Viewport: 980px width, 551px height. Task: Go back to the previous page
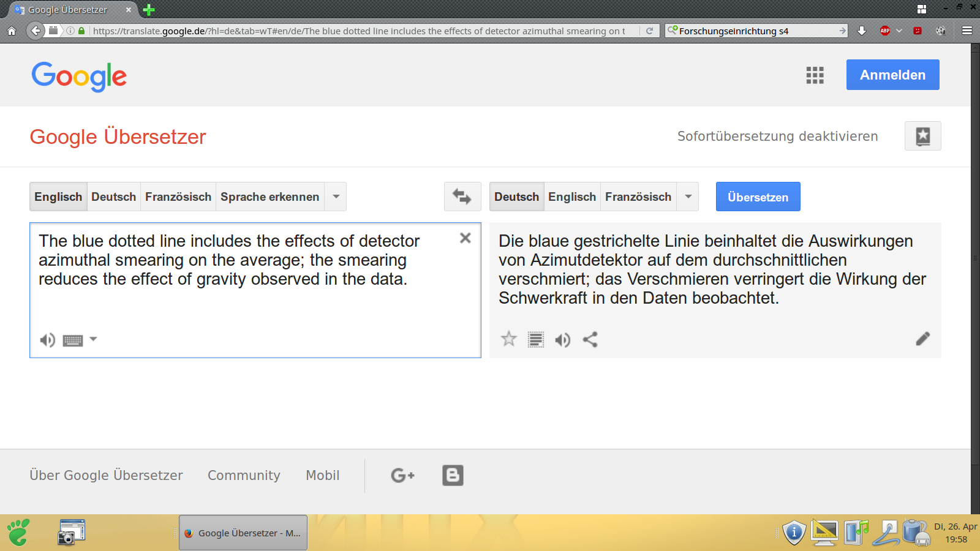click(36, 31)
